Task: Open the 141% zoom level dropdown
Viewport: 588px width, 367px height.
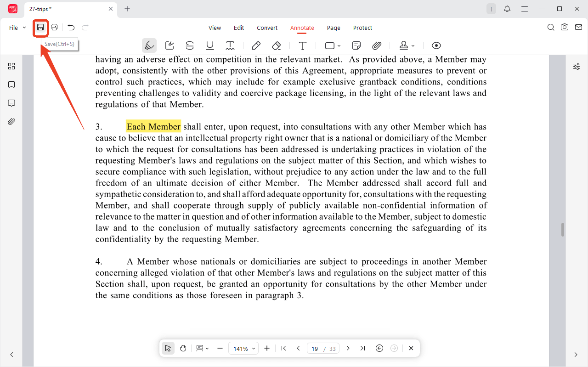Action: pyautogui.click(x=243, y=349)
